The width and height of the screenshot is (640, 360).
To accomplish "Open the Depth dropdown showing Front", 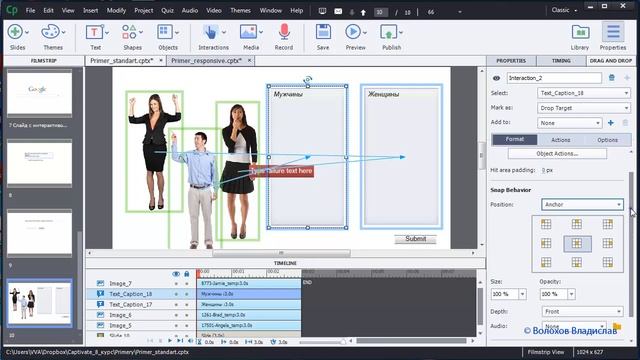I will point(582,311).
